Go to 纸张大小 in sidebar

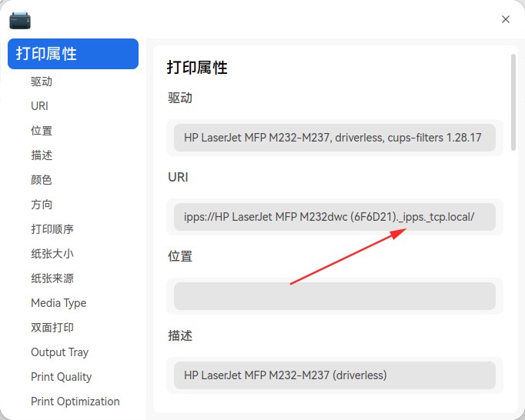(52, 254)
